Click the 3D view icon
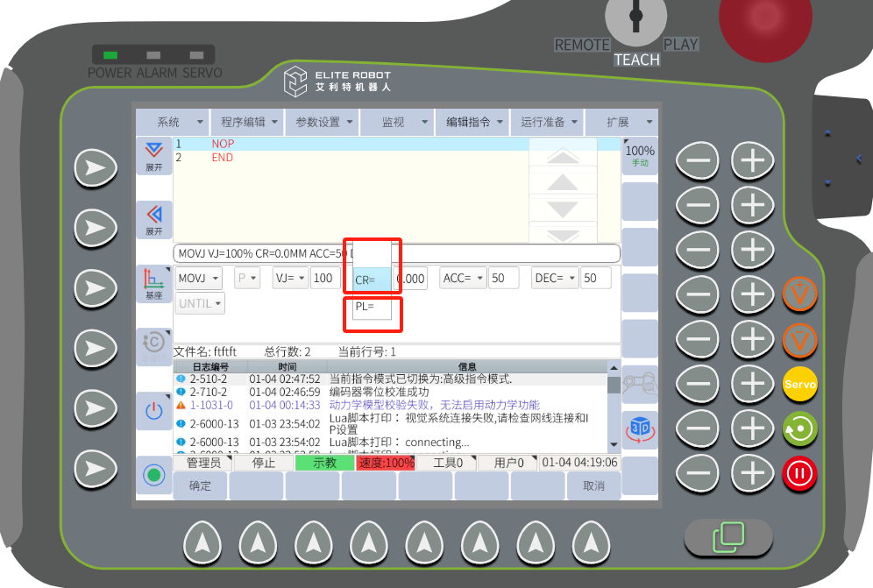The image size is (873, 588). pyautogui.click(x=640, y=429)
